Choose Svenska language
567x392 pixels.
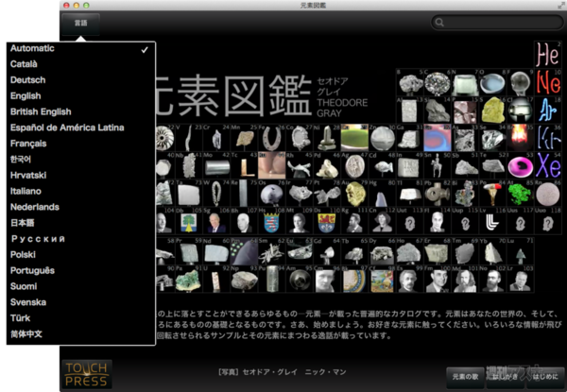(x=81, y=303)
